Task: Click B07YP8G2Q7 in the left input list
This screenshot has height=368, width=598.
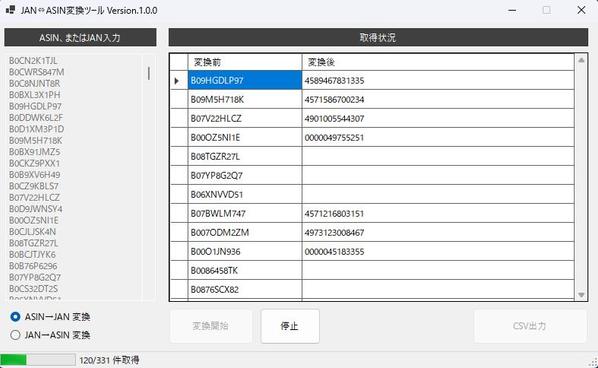Action: [35, 277]
